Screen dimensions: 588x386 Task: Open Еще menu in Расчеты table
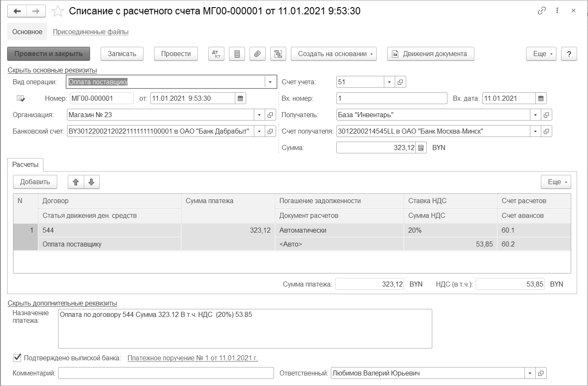pos(556,182)
